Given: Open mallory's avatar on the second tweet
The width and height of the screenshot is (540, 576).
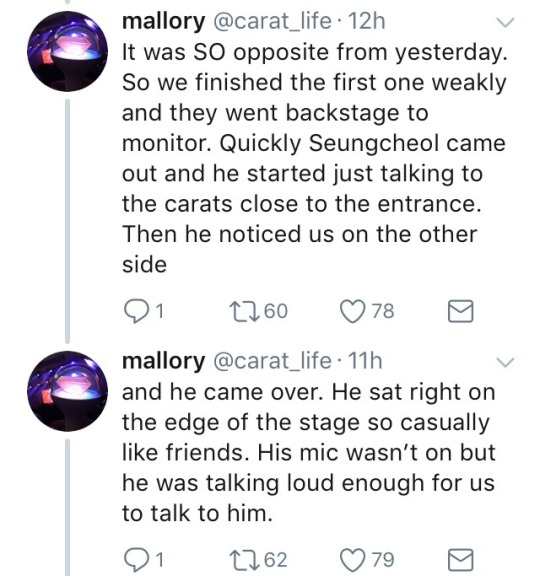Looking at the screenshot, I should (67, 391).
